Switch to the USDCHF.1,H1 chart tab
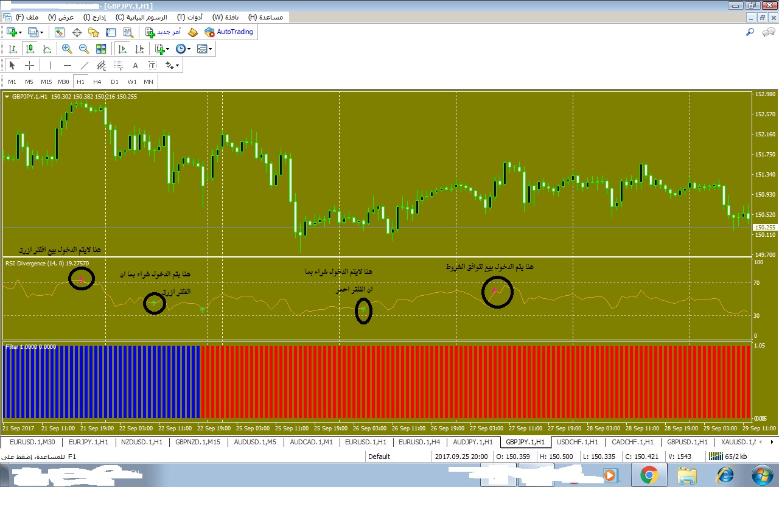 [578, 442]
